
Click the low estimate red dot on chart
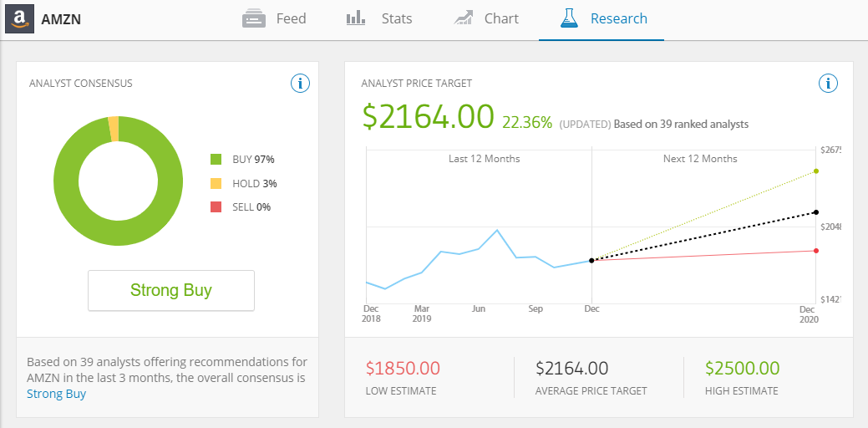816,251
